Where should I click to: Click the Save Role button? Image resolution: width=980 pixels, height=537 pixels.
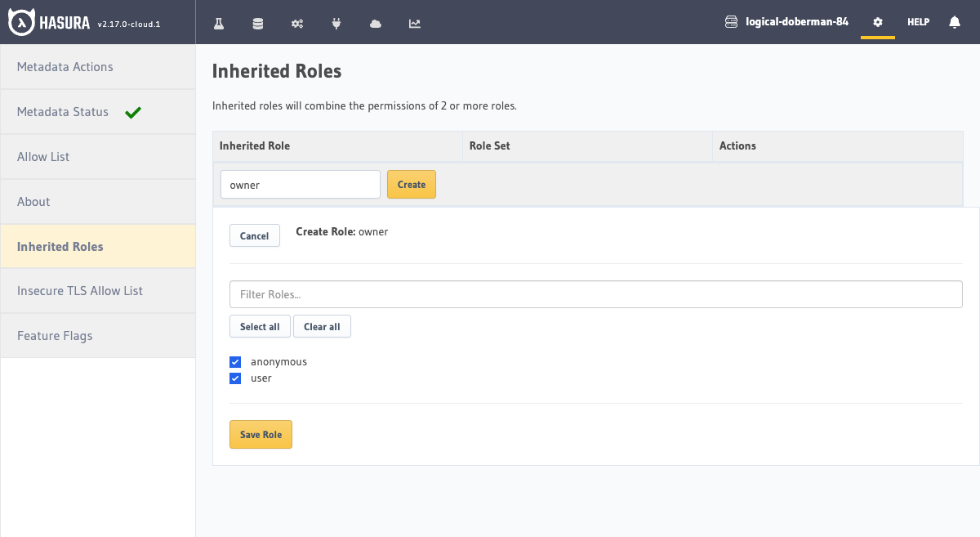pos(261,435)
